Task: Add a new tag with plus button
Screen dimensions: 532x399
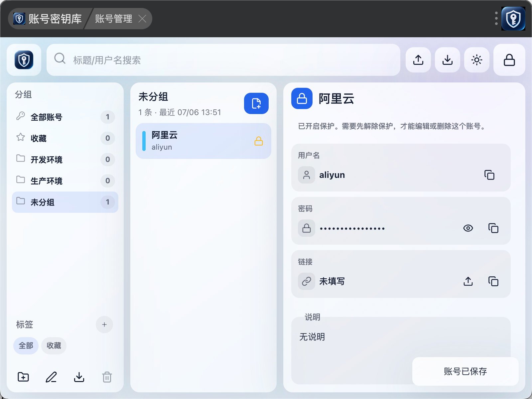Action: [104, 325]
